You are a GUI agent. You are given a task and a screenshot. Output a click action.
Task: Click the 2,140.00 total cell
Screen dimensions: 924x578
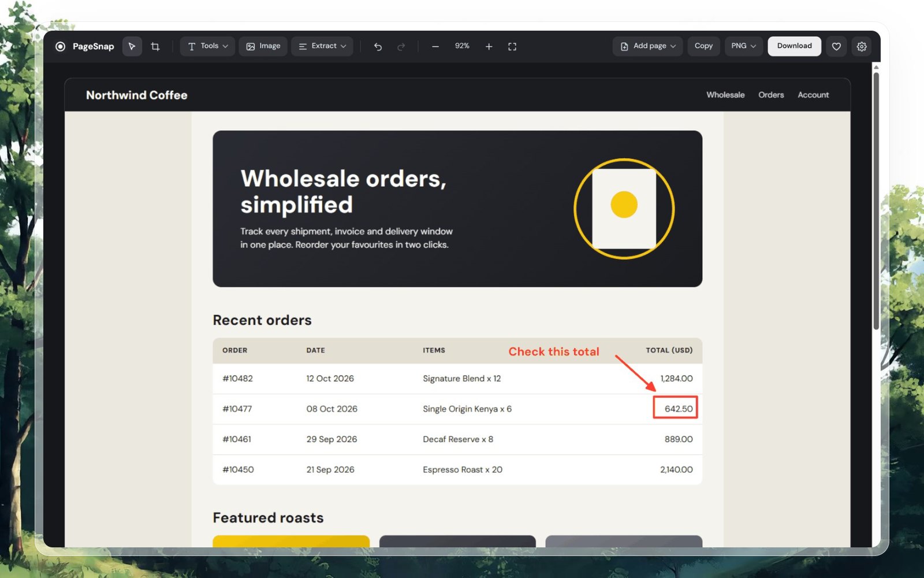(676, 469)
